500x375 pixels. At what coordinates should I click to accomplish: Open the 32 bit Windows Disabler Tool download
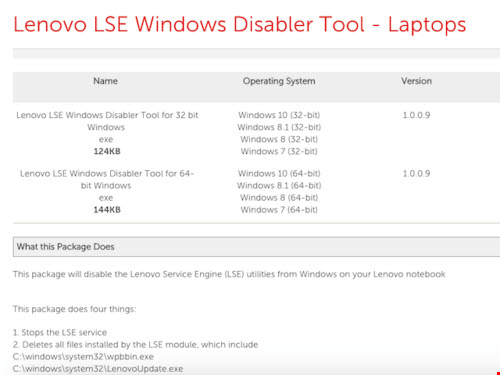pyautogui.click(x=107, y=121)
